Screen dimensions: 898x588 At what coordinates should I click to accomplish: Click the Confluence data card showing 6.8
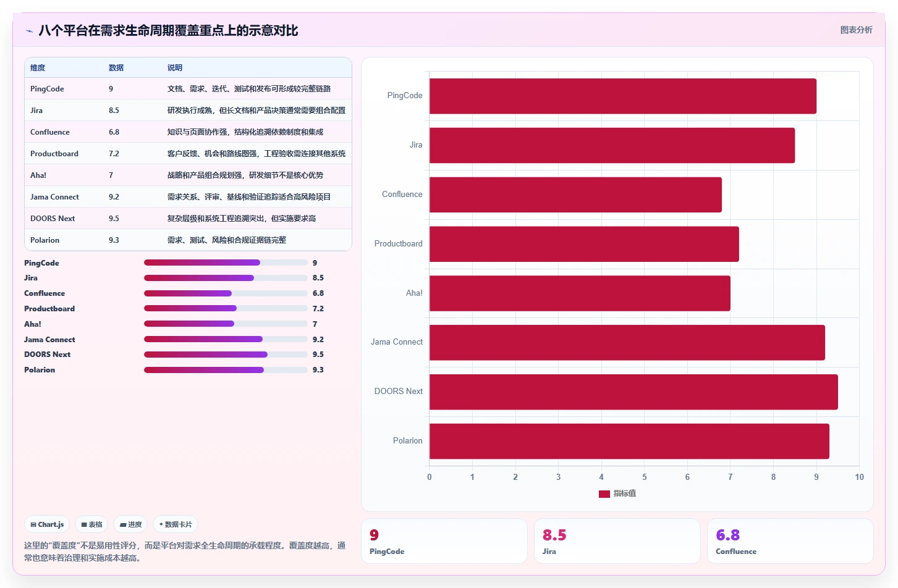pyautogui.click(x=790, y=541)
